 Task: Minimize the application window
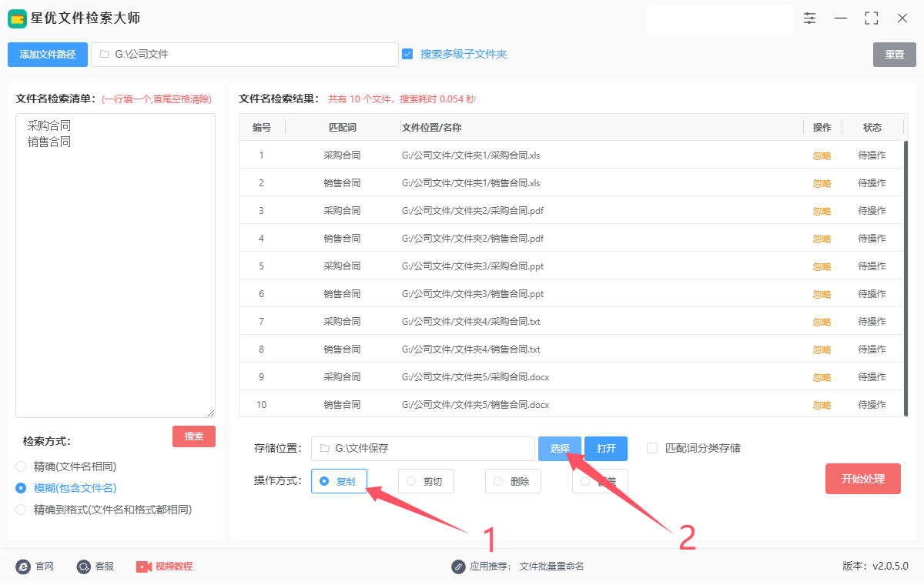pos(841,18)
